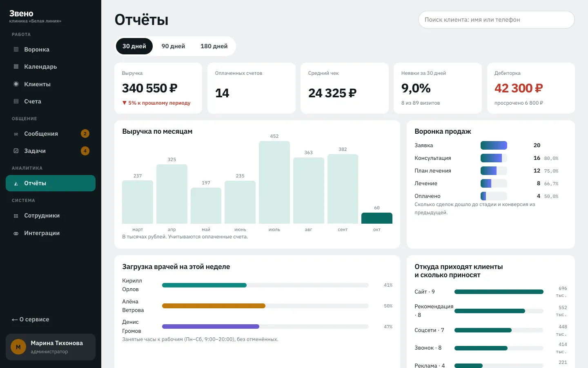The image size is (588, 368).
Task: Click the Сотрудники sidebar icon
Action: 16,216
